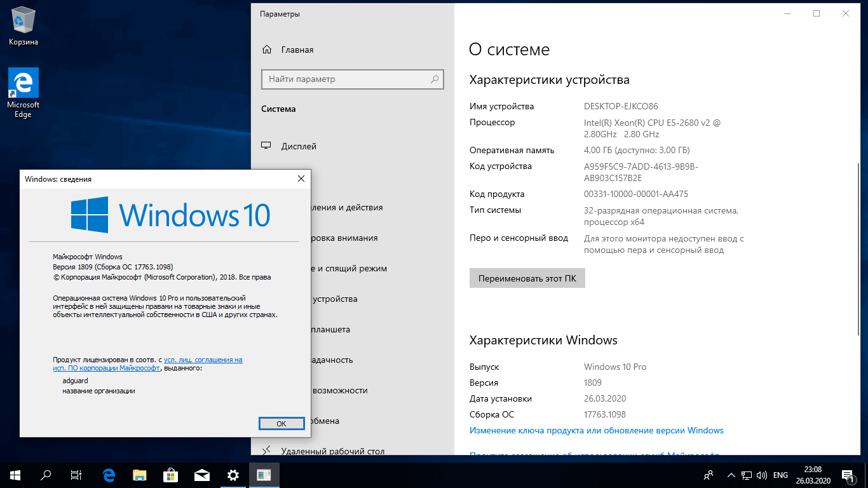Screen dimensions: 868x488
Task: Click the display monitor icon in sidebar
Action: [267, 146]
